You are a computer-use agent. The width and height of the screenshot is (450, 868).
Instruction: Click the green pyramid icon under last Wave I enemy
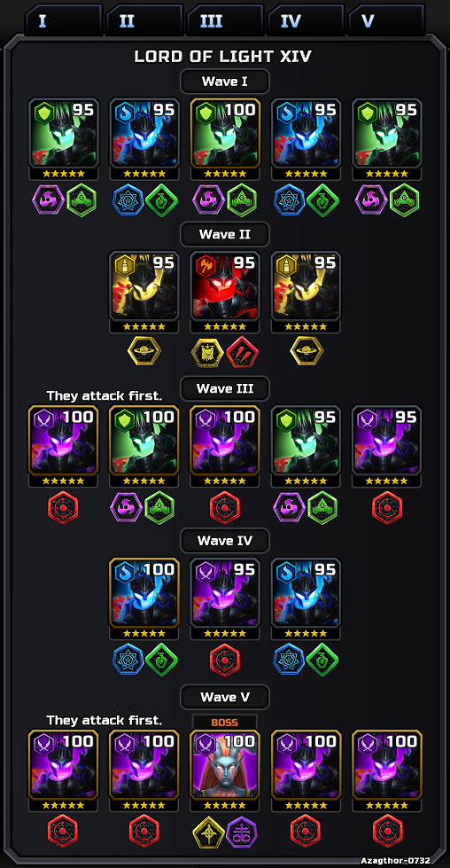(404, 199)
